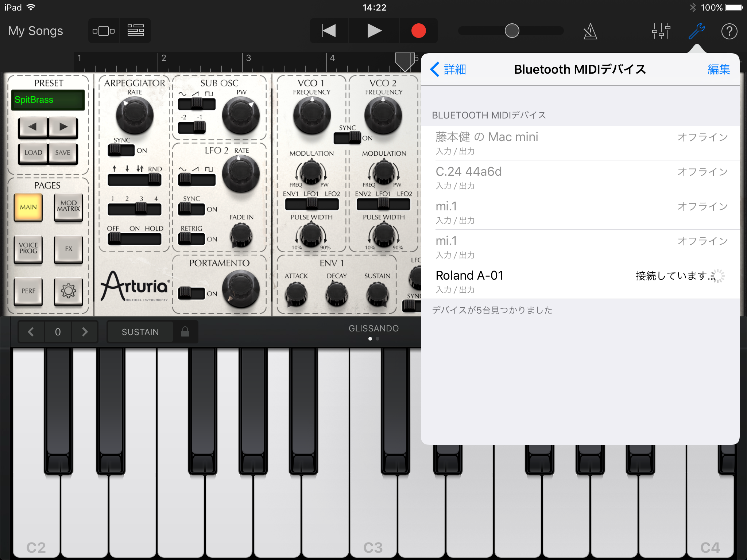Click VCO 2 ENV2/LFO1/LFO2 source switch
The height and width of the screenshot is (560, 747).
click(383, 204)
